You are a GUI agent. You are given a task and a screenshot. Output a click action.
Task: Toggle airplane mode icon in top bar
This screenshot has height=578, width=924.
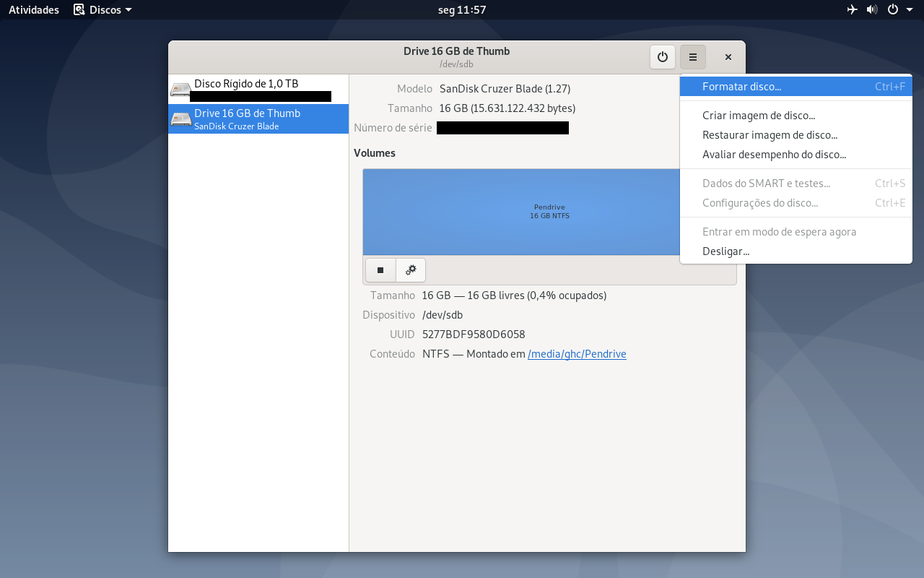852,9
